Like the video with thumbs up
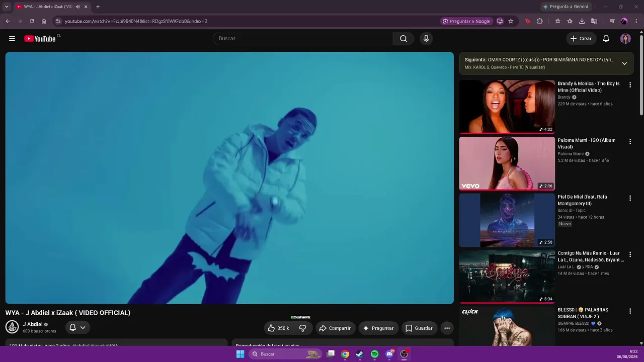 click(x=278, y=328)
